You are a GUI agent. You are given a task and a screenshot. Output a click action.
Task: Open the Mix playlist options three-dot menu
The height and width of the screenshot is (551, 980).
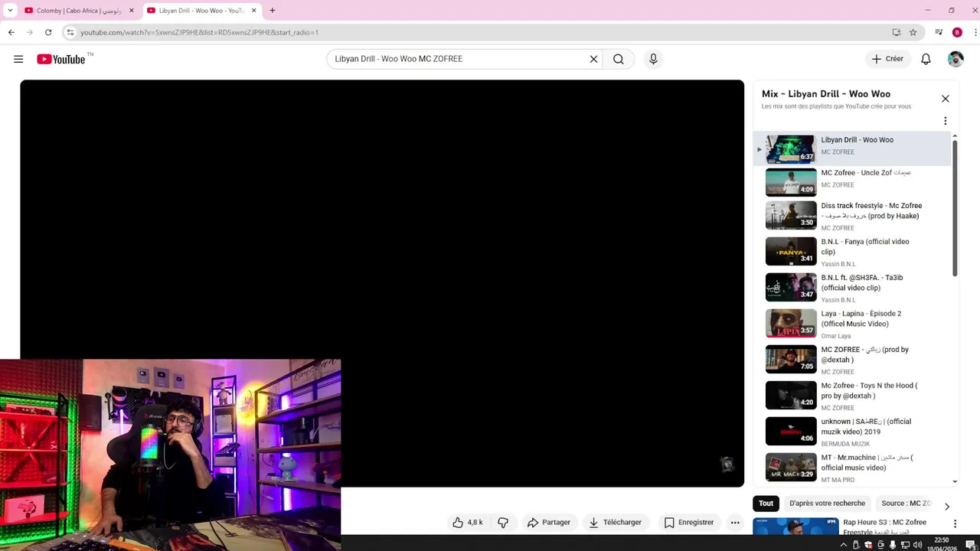click(x=946, y=121)
